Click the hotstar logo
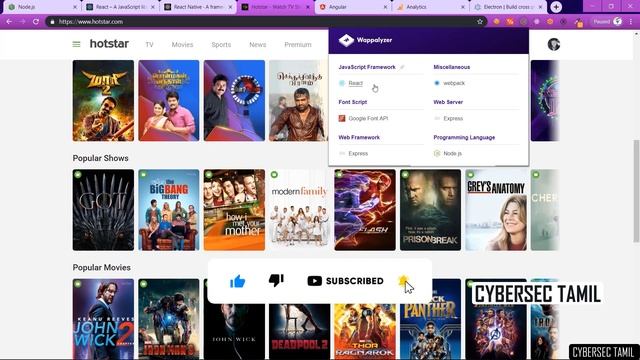The height and width of the screenshot is (360, 640). (109, 44)
